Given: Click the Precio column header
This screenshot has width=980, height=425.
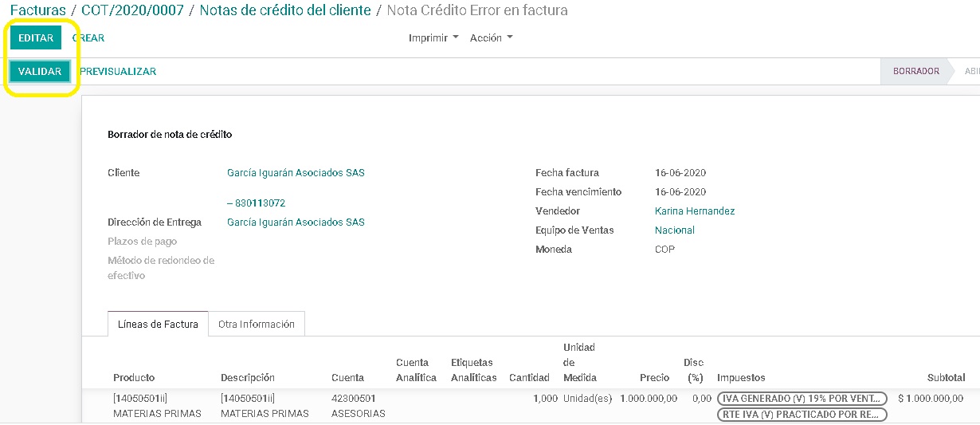Looking at the screenshot, I should click(x=654, y=377).
